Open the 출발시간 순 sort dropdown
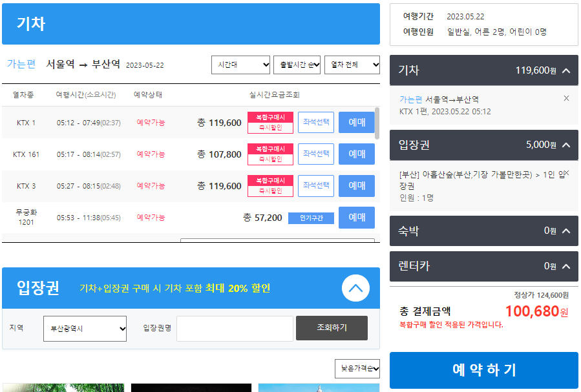This screenshot has width=581, height=392. click(297, 65)
